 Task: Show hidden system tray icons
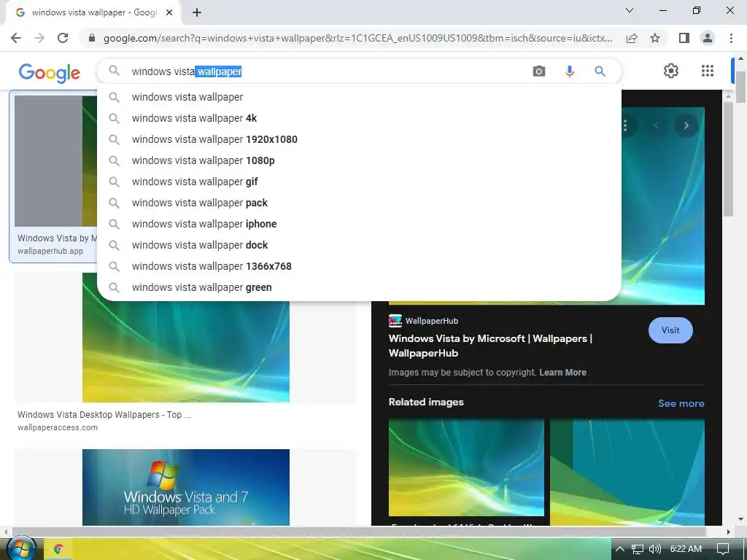(619, 549)
